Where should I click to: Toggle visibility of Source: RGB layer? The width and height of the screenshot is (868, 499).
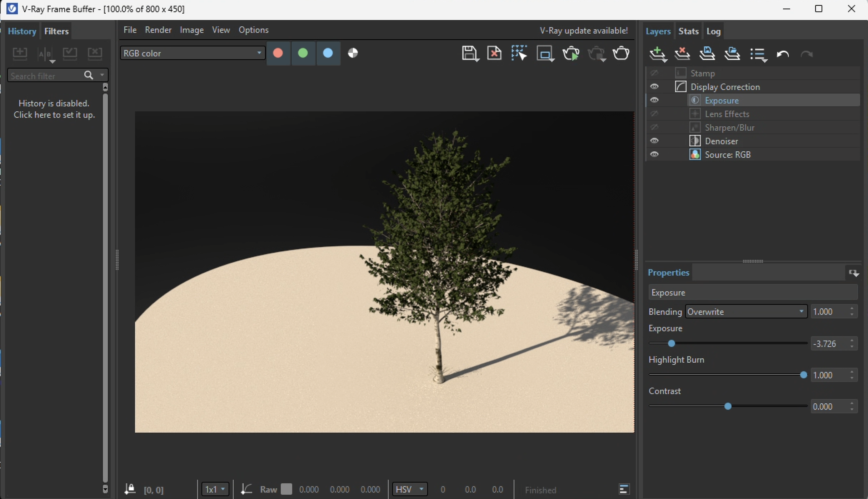click(x=654, y=155)
